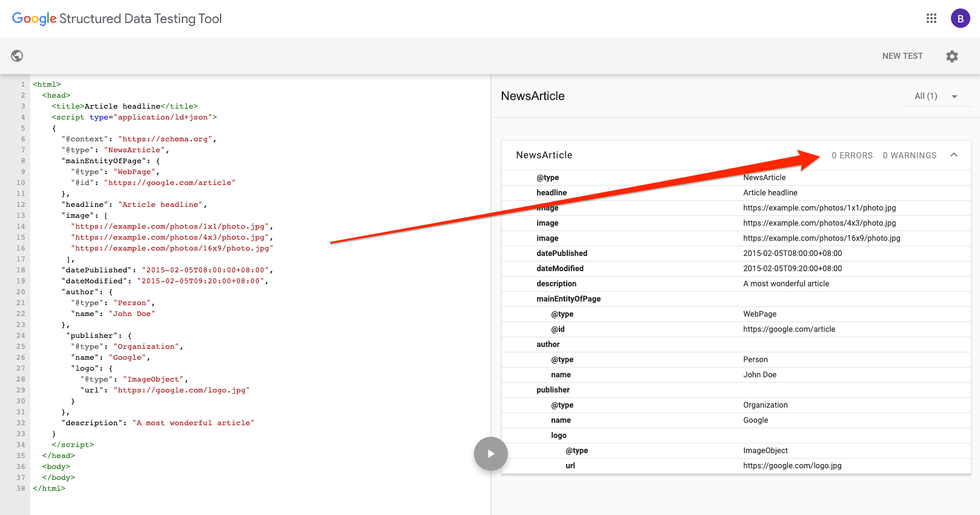This screenshot has width=980, height=515.
Task: Click the 16x9 photo.jpg image value
Action: [822, 238]
